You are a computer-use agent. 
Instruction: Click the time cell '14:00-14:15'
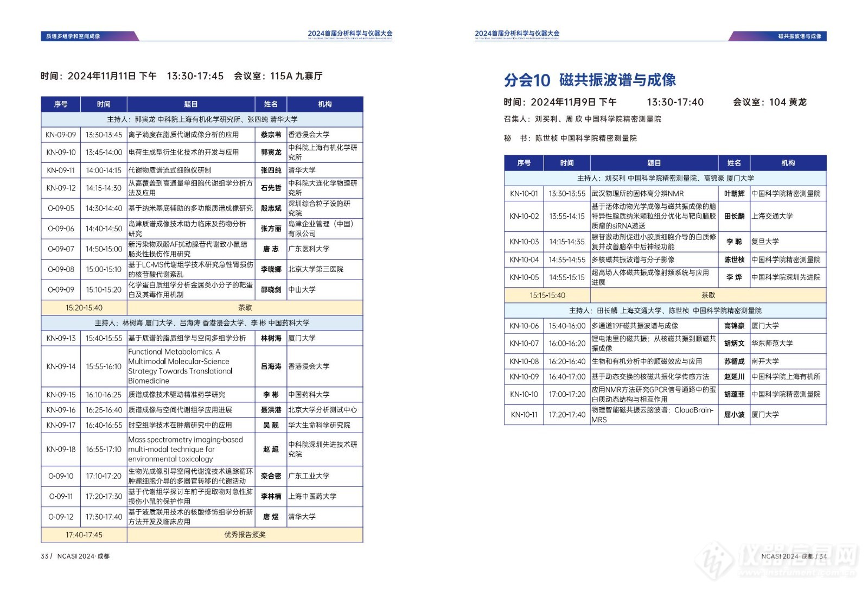[x=104, y=170]
